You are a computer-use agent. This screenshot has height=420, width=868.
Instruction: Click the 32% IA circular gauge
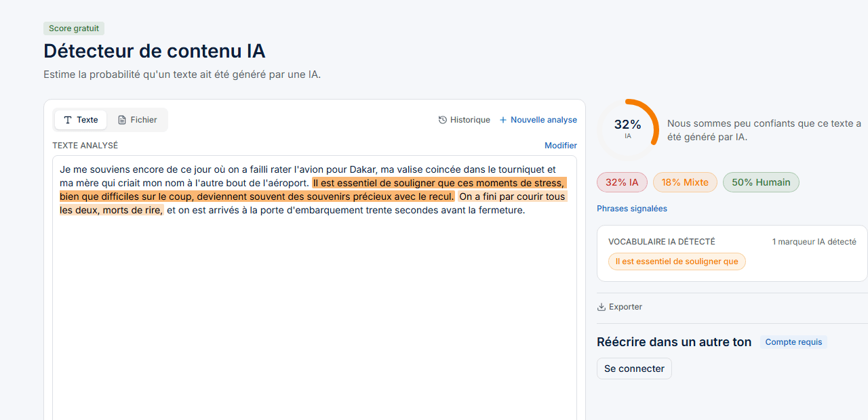coord(628,129)
